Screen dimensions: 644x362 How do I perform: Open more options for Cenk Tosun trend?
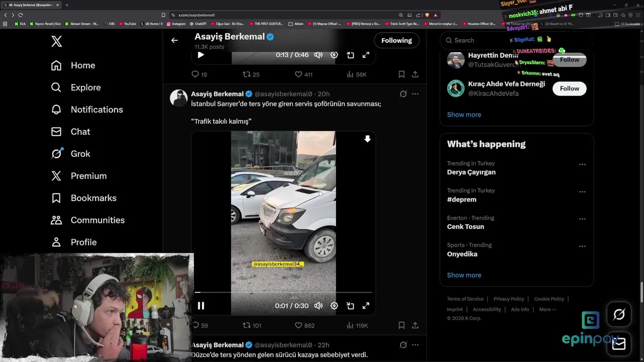click(x=582, y=219)
